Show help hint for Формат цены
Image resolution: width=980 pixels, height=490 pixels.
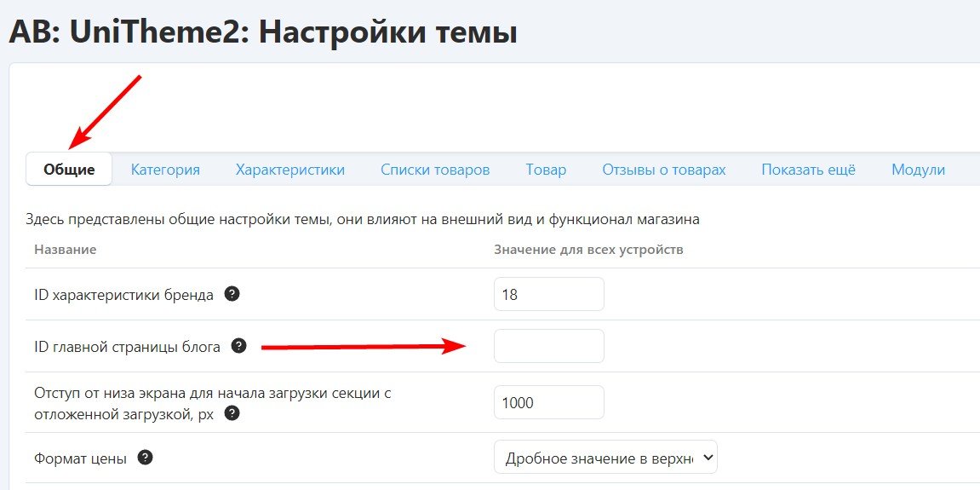point(146,458)
